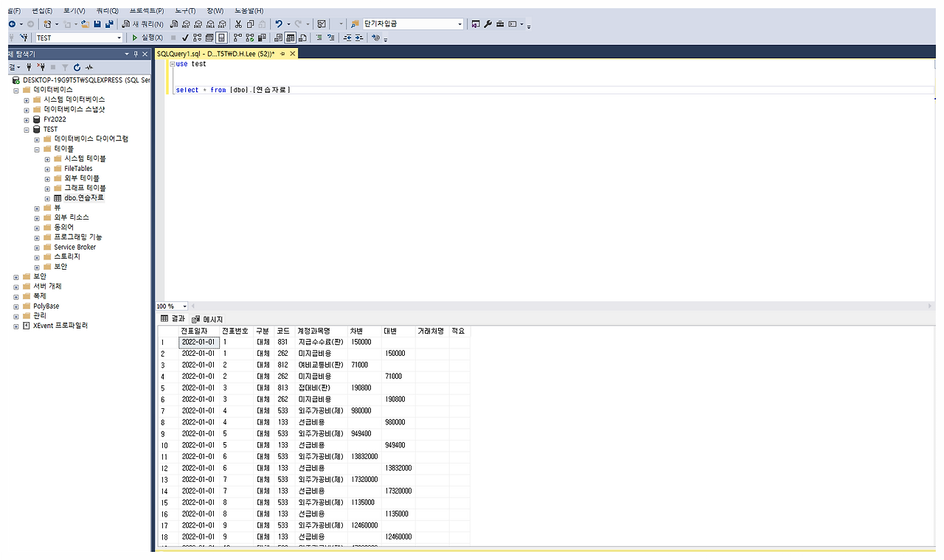Open the 단기차입금 search combo box
The height and width of the screenshot is (560, 944).
(x=459, y=24)
